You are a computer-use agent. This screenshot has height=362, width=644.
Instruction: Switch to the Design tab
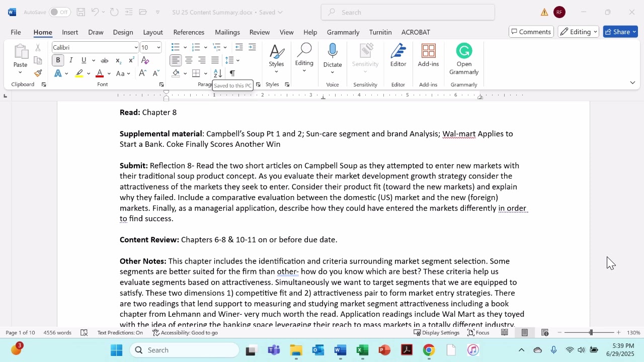(x=123, y=32)
